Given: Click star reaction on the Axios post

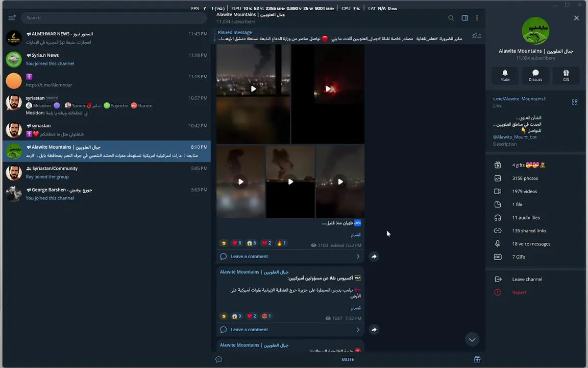Looking at the screenshot, I should click(224, 316).
